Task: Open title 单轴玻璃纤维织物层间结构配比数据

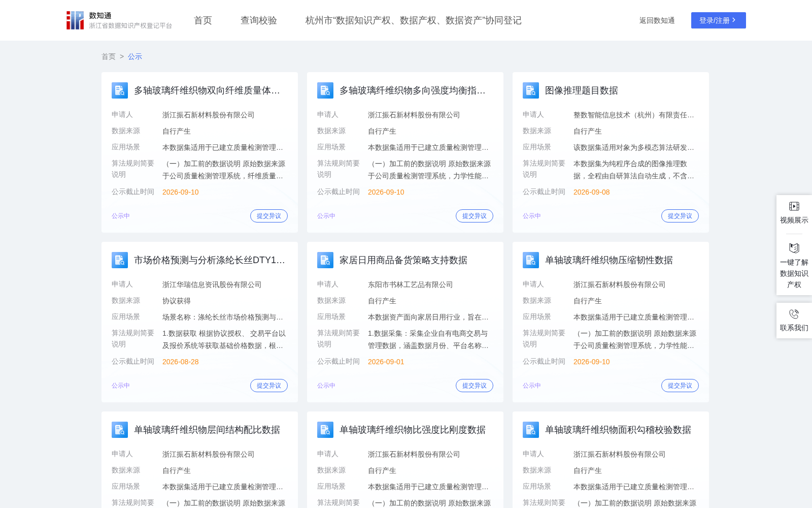Action: [x=207, y=430]
